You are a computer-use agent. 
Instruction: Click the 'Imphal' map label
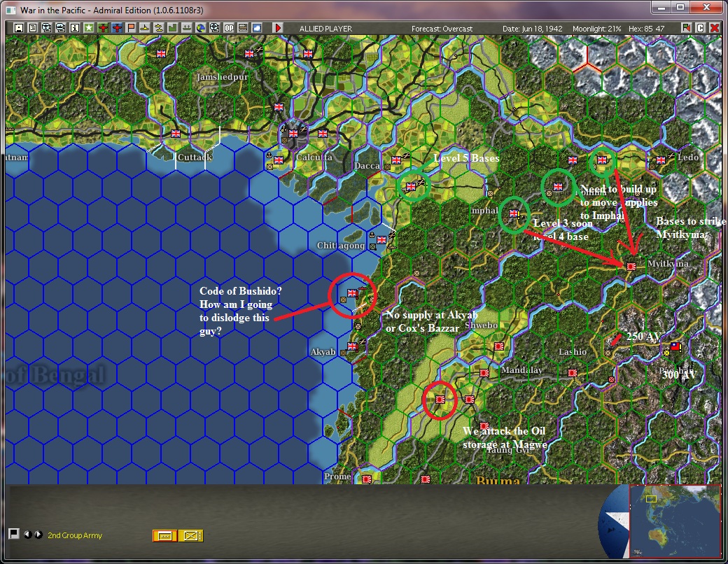tap(484, 211)
